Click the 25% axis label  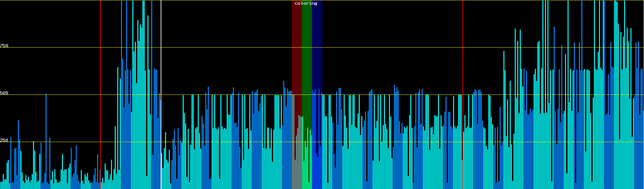[4, 140]
